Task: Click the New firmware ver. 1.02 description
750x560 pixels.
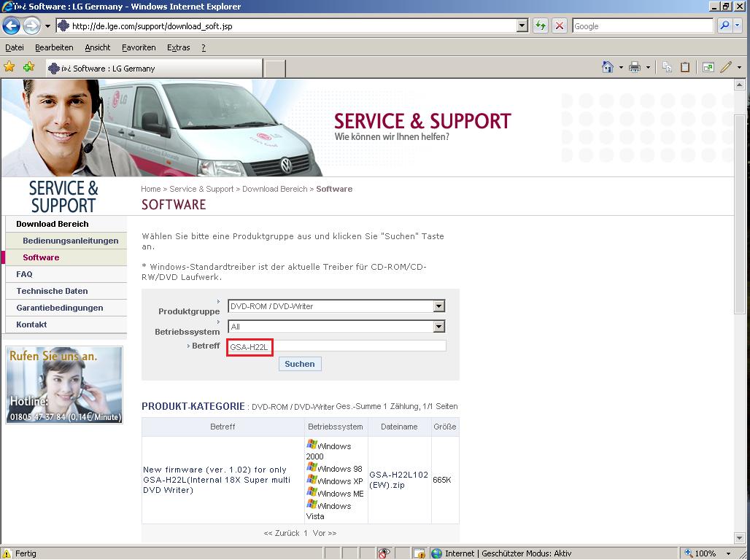Action: (x=217, y=480)
